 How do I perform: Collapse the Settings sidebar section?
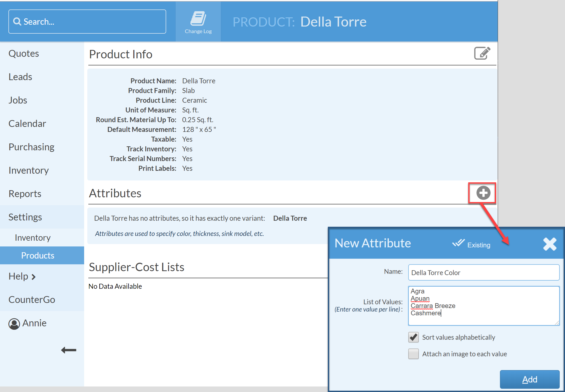point(25,217)
